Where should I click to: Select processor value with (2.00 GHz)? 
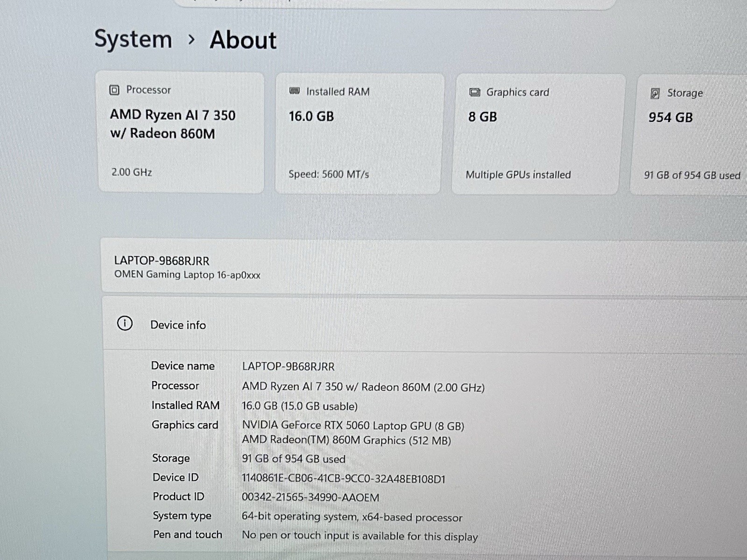[363, 387]
